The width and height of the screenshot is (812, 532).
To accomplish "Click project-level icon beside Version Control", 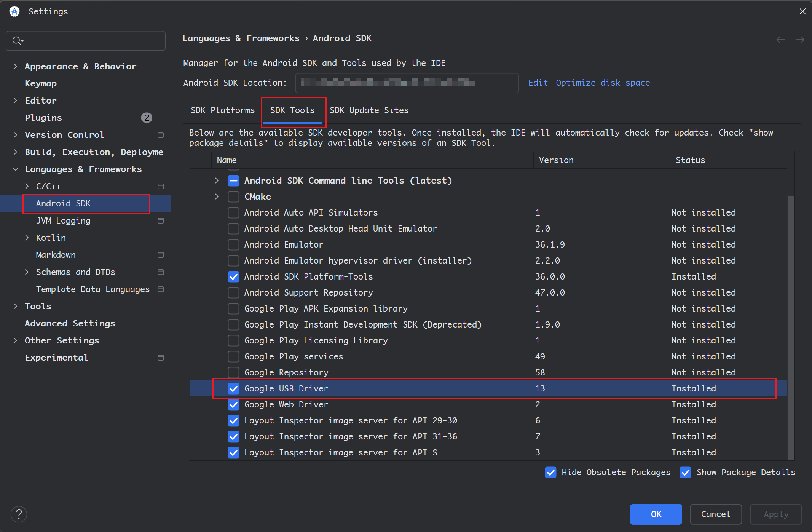I will 161,135.
